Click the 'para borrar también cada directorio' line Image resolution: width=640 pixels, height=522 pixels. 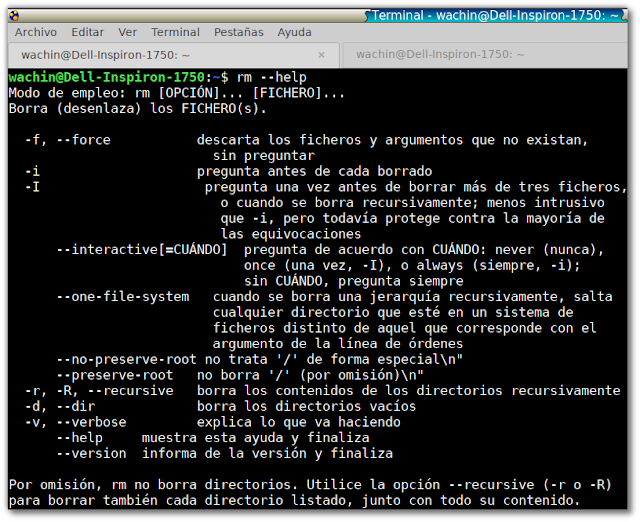tap(294, 500)
